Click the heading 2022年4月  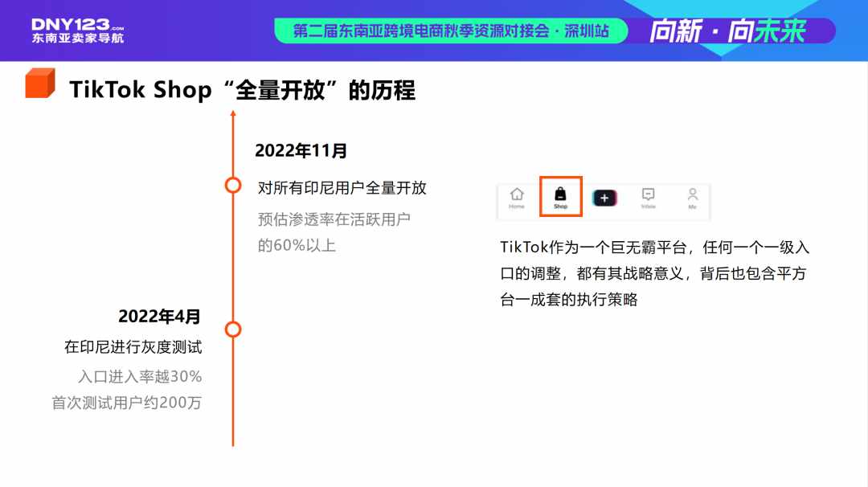click(159, 317)
